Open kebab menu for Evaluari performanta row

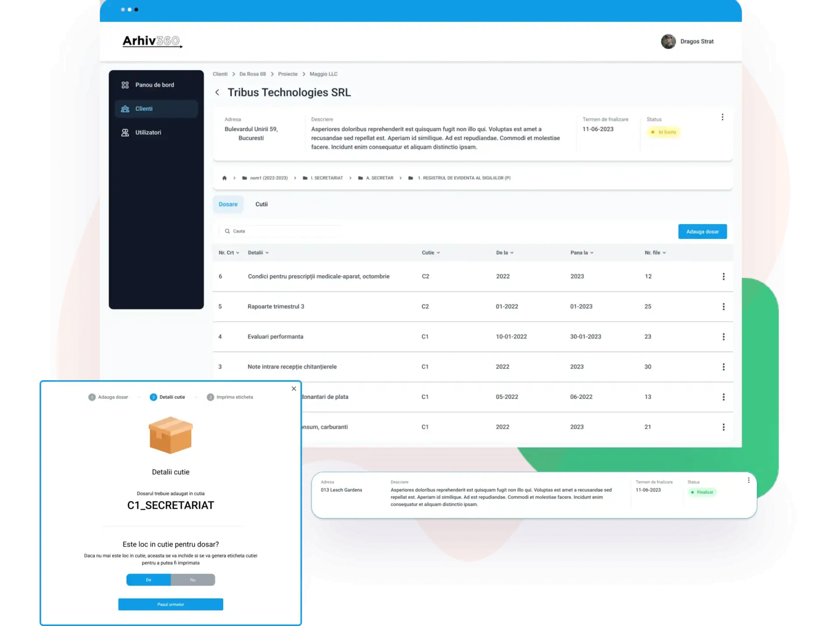(723, 337)
